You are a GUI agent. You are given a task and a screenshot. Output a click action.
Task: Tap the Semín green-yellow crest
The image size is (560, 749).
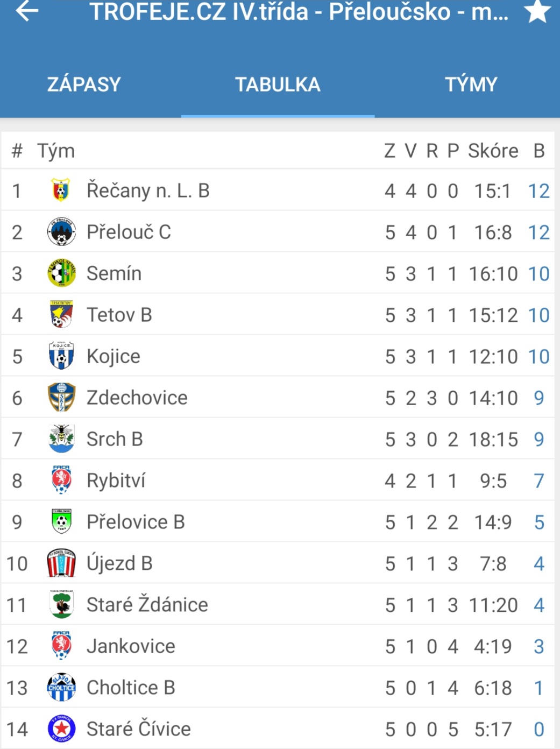(61, 273)
